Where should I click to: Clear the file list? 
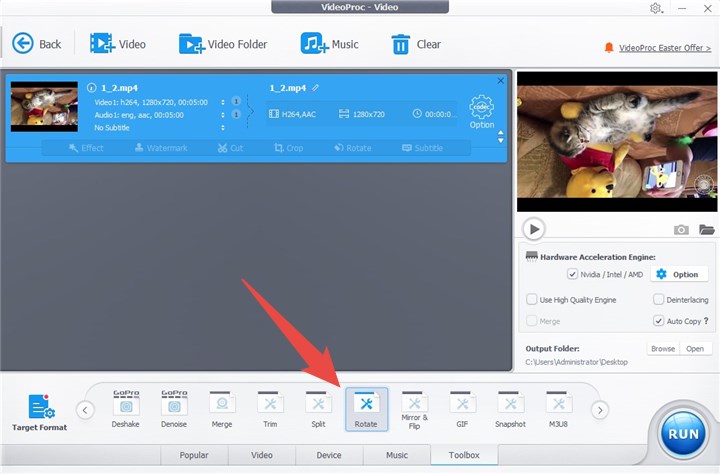[x=416, y=44]
